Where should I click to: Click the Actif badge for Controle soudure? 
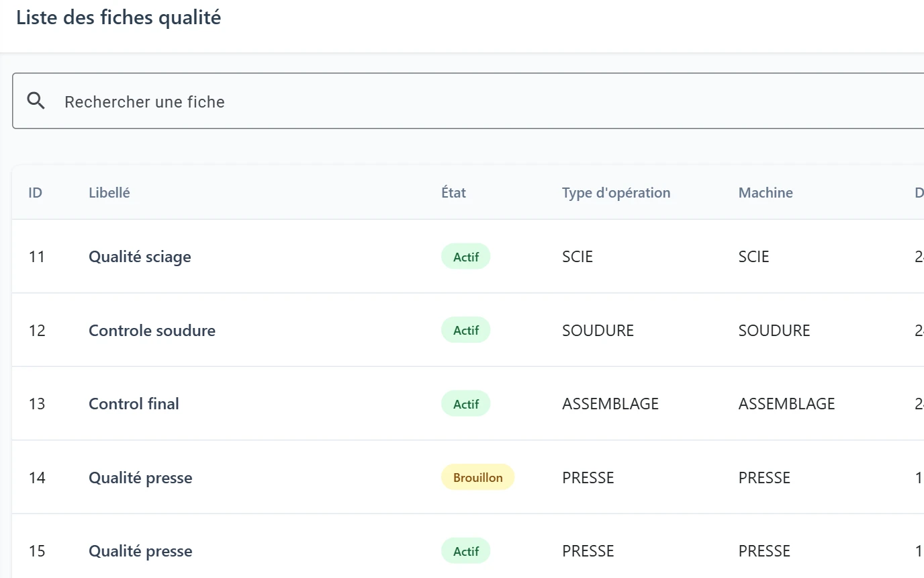(x=466, y=330)
